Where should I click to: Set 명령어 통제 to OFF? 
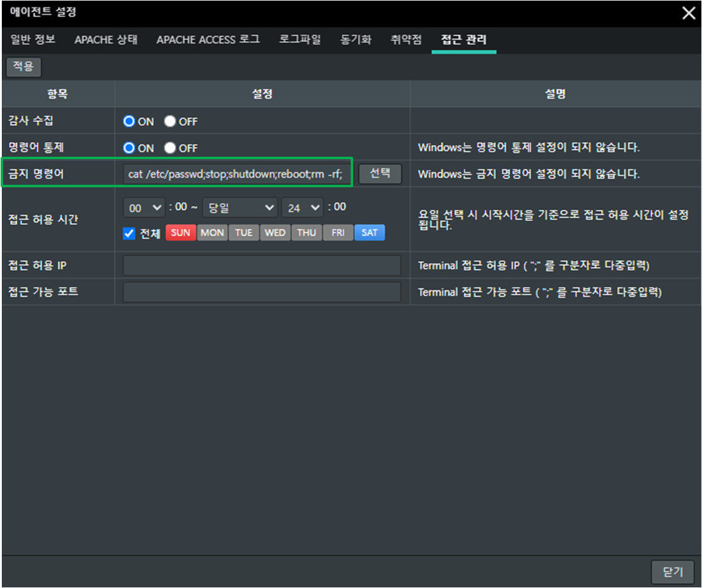point(170,148)
